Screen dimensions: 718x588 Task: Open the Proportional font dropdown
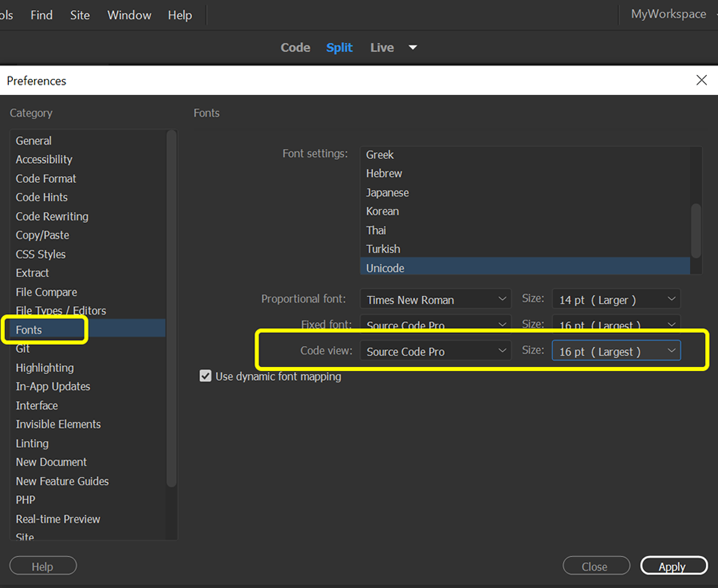click(435, 299)
